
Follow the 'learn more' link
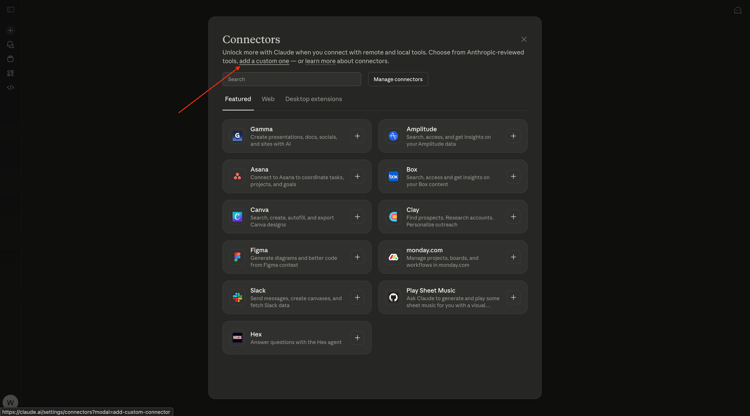(x=320, y=61)
